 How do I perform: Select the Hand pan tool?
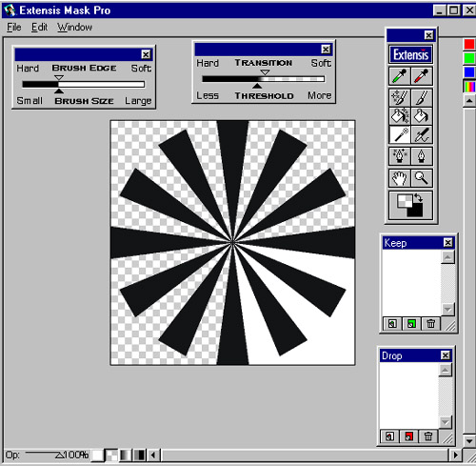pos(400,178)
